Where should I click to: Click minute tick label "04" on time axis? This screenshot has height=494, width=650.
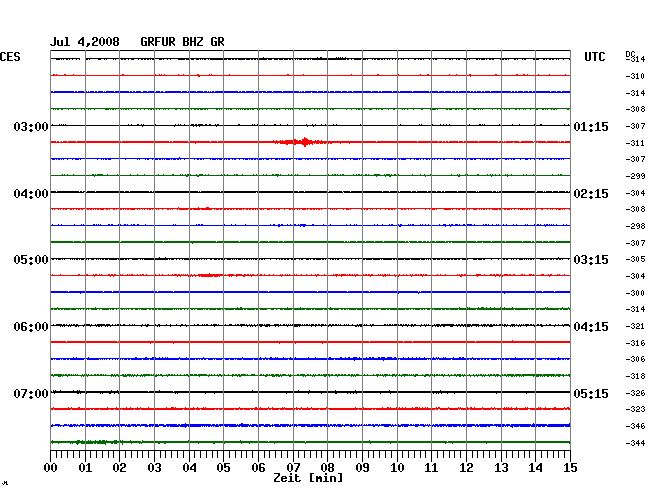(189, 467)
